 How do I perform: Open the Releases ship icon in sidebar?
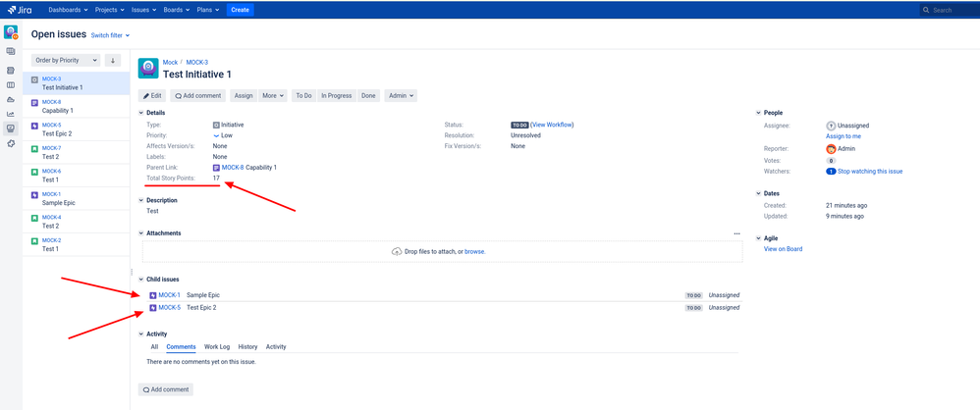[x=11, y=99]
